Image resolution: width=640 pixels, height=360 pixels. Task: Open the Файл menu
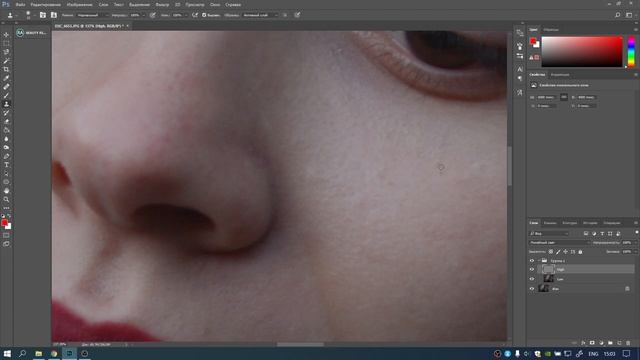pyautogui.click(x=20, y=4)
